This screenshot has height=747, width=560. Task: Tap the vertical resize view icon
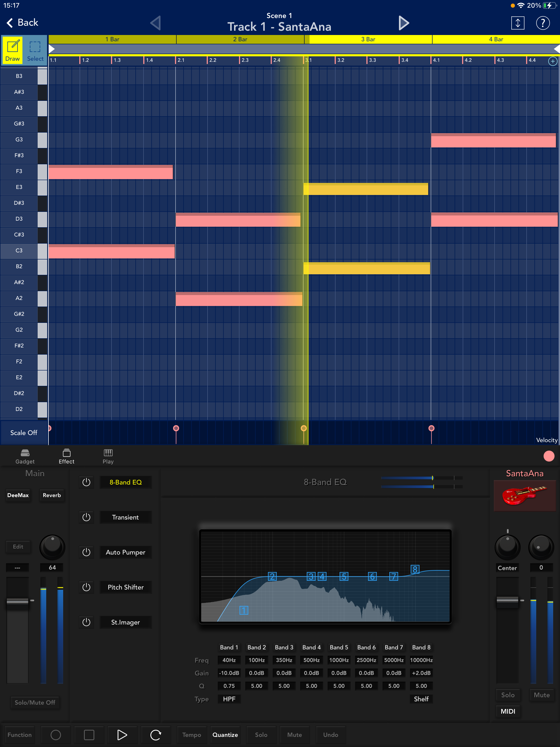coord(517,23)
